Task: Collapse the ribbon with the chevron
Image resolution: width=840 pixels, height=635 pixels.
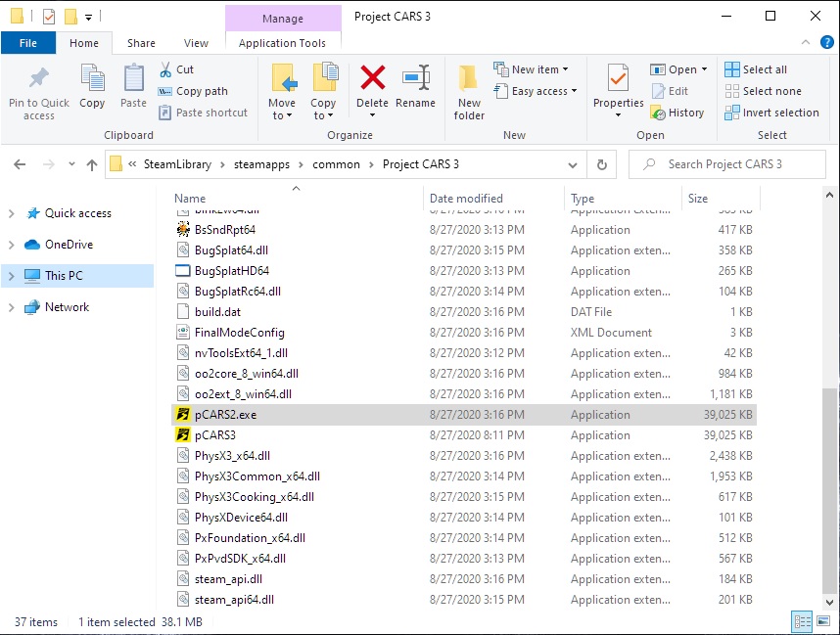Action: 805,42
